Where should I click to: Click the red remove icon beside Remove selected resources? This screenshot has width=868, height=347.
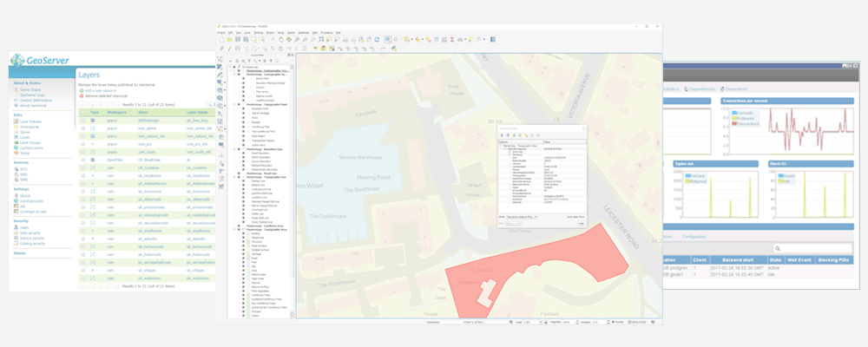pos(82,96)
